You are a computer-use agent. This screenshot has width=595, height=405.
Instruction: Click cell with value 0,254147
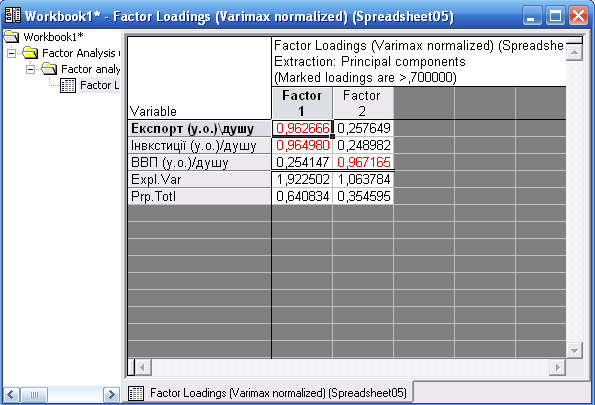pyautogui.click(x=302, y=162)
